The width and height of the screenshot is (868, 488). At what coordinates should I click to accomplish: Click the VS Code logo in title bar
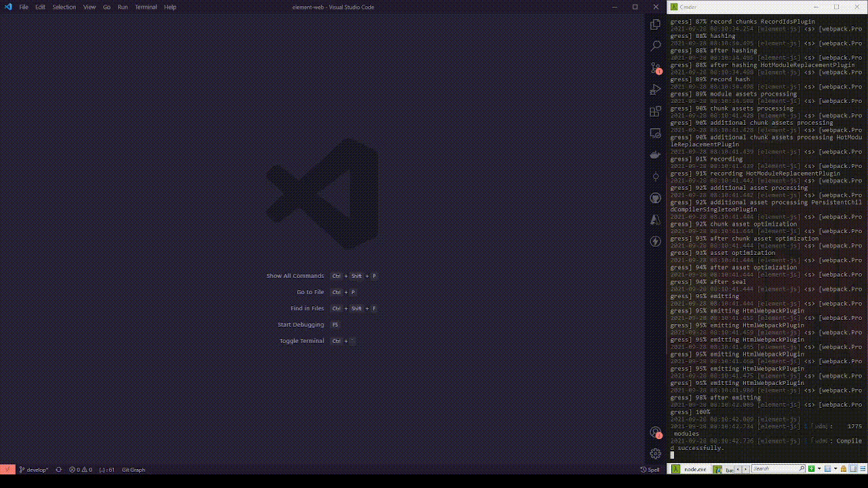(8, 7)
